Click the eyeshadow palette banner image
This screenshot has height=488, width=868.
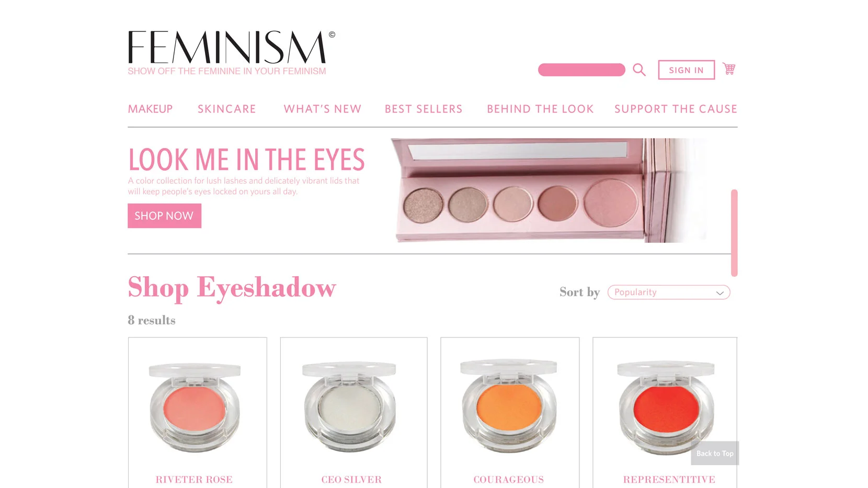click(549, 190)
